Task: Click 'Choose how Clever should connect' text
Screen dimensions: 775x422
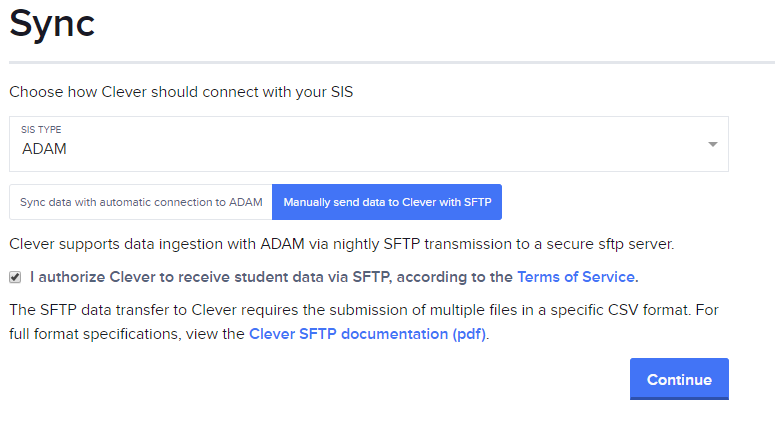Action: pos(181,92)
